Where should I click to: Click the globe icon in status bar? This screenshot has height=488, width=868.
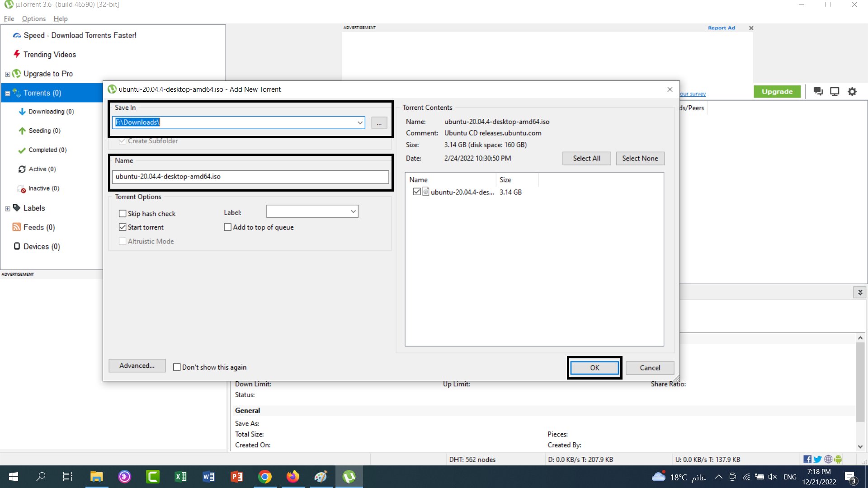coord(828,459)
